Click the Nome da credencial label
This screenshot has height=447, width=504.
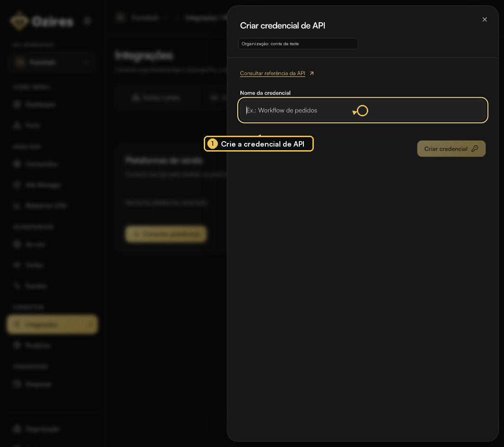pos(265,93)
